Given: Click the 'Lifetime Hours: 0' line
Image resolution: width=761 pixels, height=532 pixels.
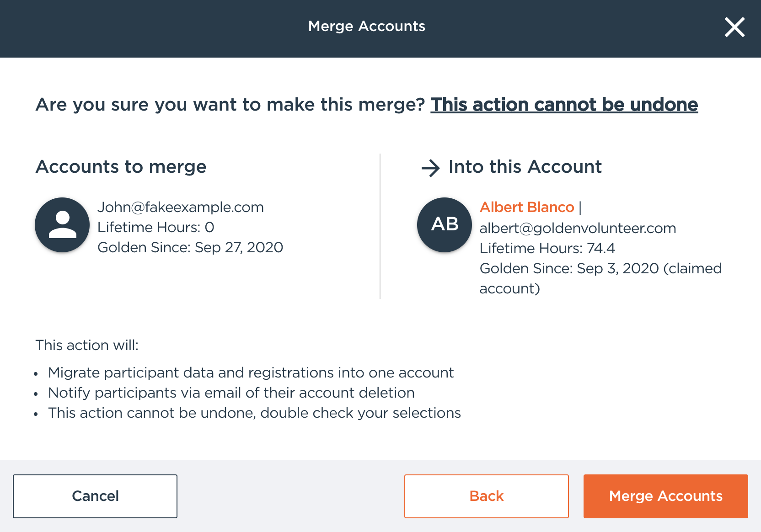Looking at the screenshot, I should (x=155, y=227).
